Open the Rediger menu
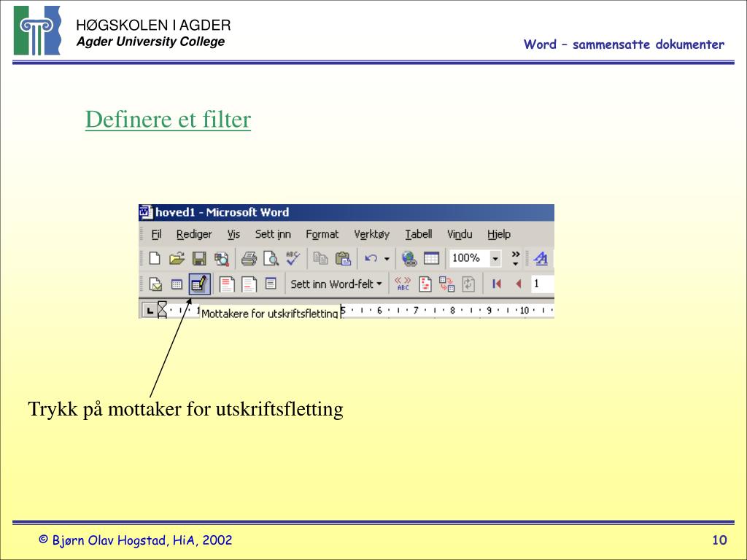The image size is (747, 560). point(194,234)
